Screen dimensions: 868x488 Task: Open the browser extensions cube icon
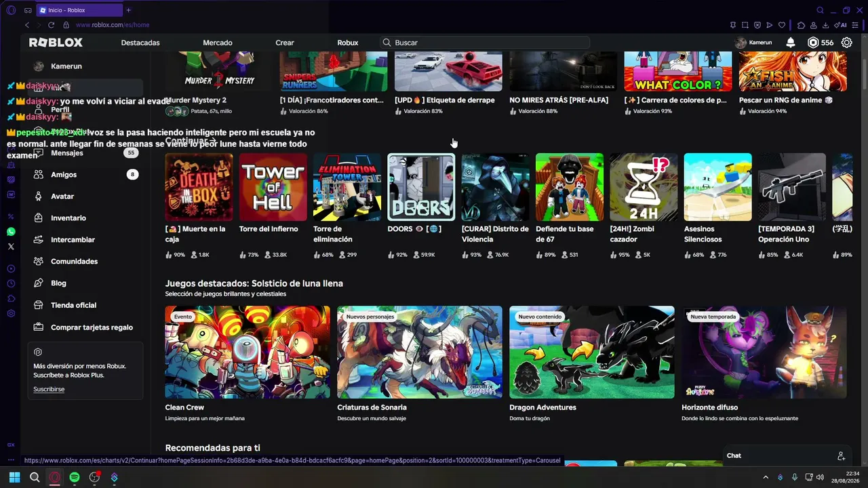(801, 25)
